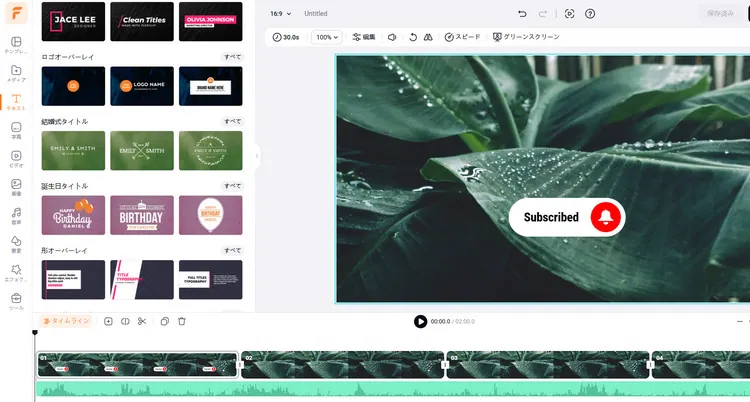Image resolution: width=750 pixels, height=402 pixels.
Task: Show all 誕生日タイトル templates via すべて
Action: pos(233,186)
